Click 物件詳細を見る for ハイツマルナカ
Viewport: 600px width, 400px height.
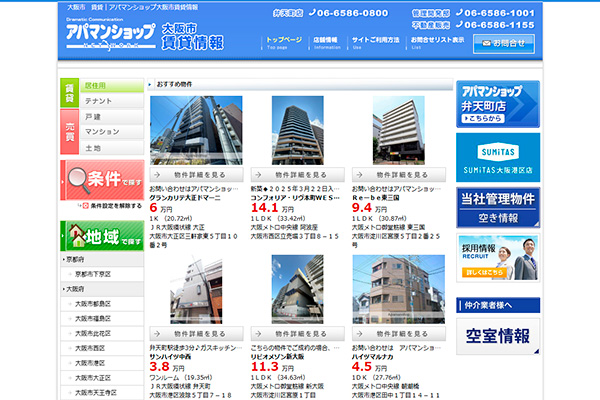point(399,334)
